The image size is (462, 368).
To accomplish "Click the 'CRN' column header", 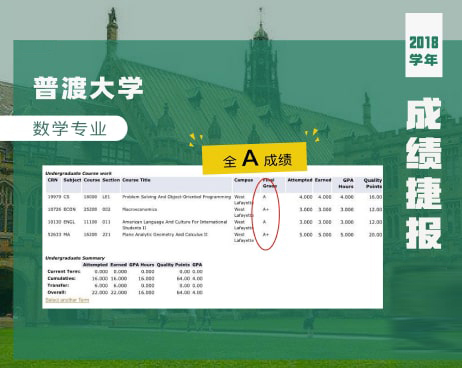I will (53, 180).
